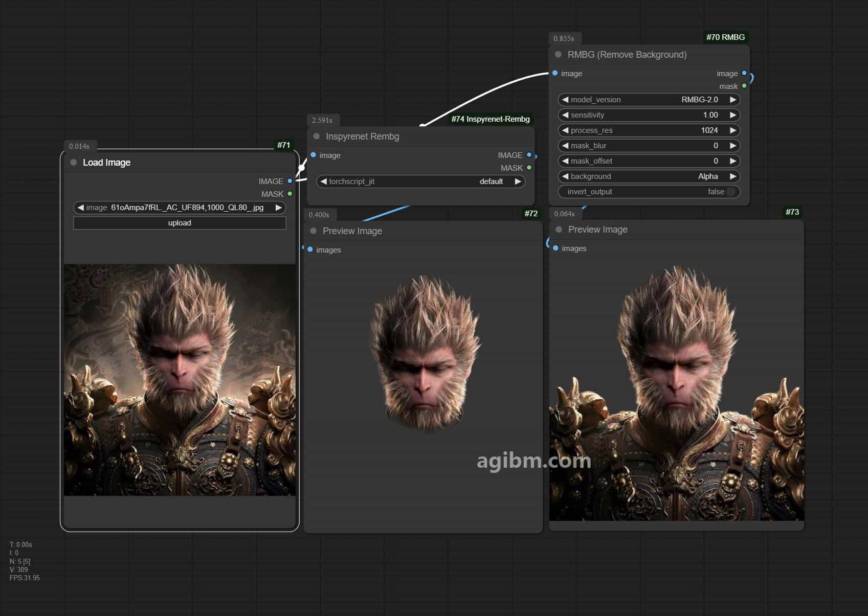Click the FPS:31.95 stats readout
This screenshot has width=868, height=616.
pos(25,578)
